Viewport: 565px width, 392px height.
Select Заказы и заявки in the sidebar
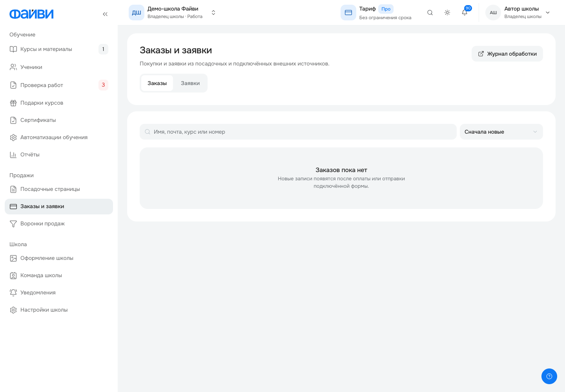[59, 206]
